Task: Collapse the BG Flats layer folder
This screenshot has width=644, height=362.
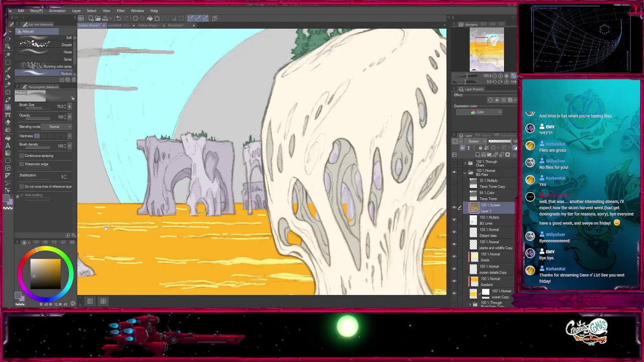Action: pyautogui.click(x=465, y=172)
